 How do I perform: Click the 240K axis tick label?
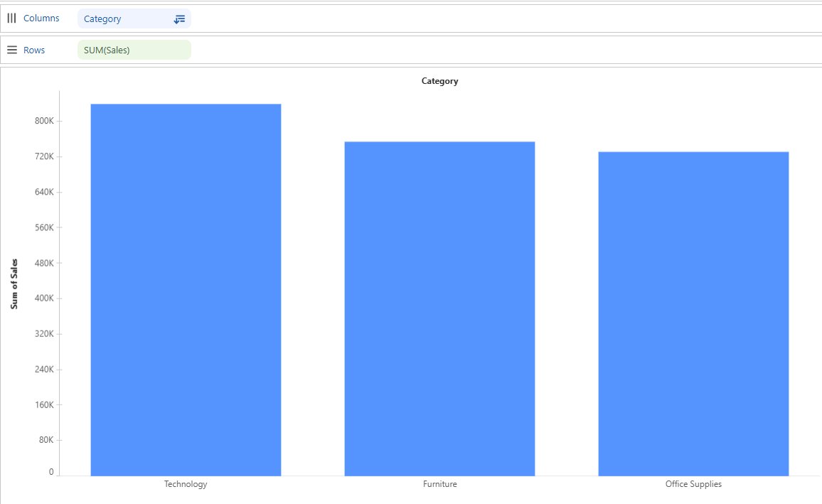tap(45, 370)
